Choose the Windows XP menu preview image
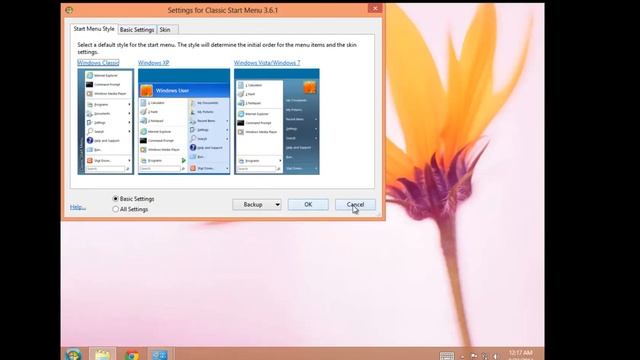 tap(184, 122)
